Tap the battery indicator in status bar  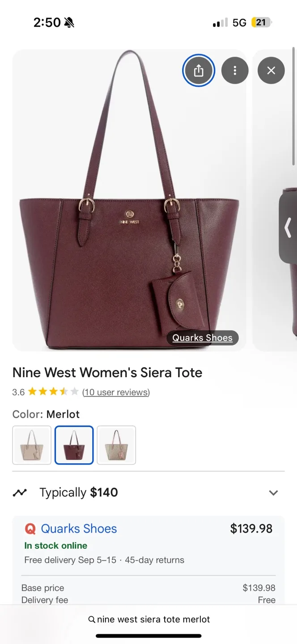point(262,22)
